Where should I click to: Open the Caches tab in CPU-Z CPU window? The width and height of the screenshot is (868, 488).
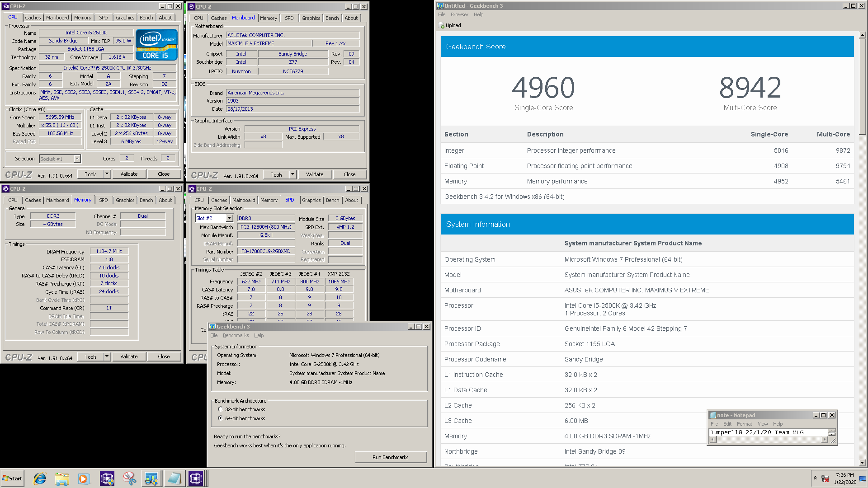pyautogui.click(x=33, y=18)
